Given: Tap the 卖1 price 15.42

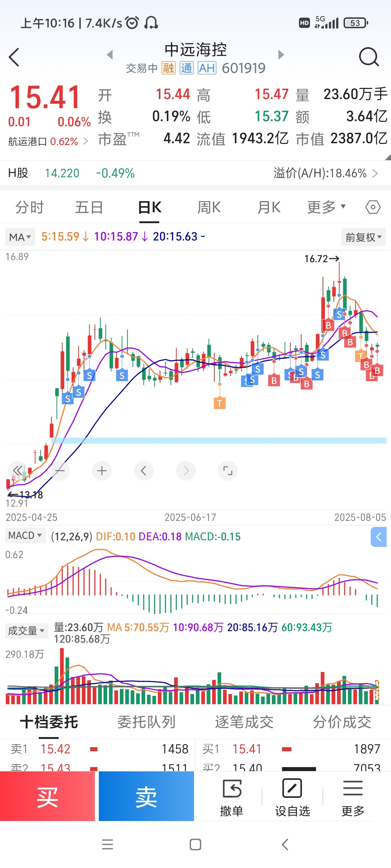Looking at the screenshot, I should coord(55,749).
